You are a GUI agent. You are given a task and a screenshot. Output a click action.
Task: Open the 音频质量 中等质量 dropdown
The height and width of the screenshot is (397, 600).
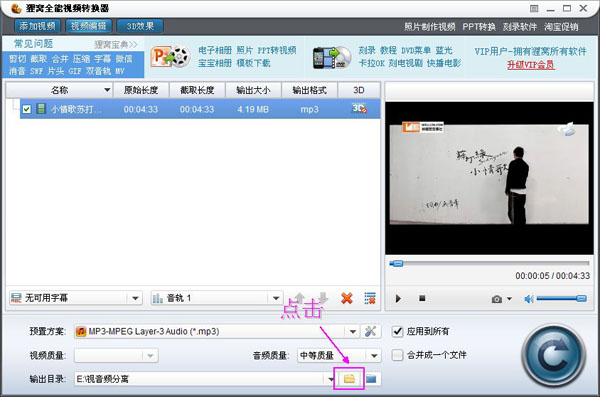tap(339, 356)
